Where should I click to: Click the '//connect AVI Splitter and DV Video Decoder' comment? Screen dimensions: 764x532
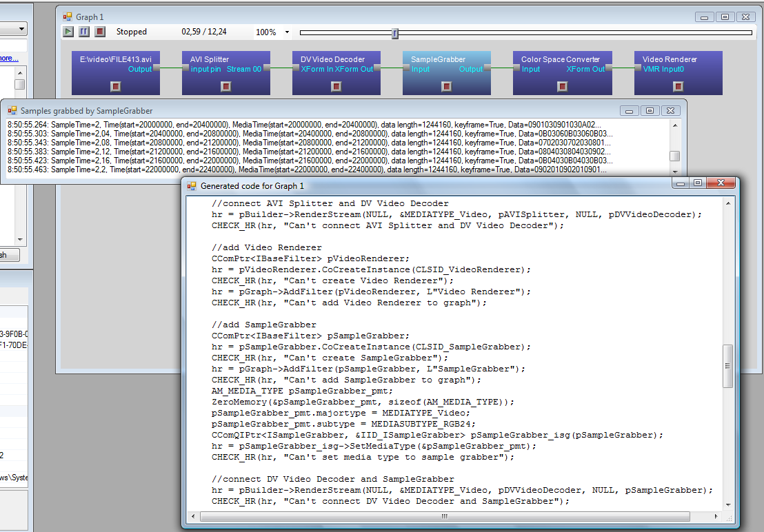[x=330, y=203]
